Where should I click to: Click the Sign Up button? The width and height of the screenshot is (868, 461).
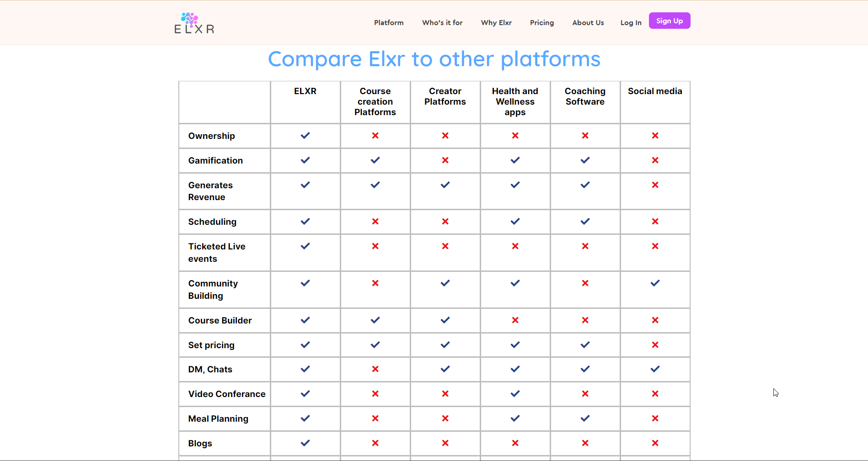pyautogui.click(x=670, y=21)
